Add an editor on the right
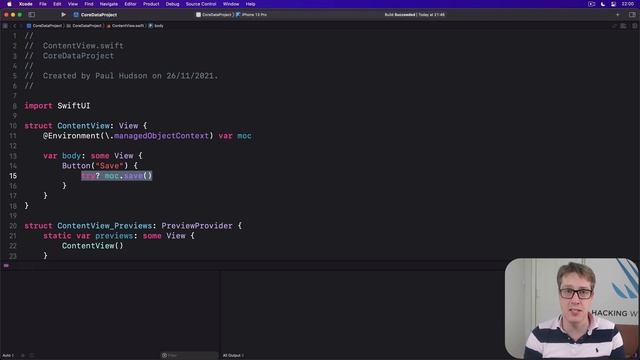This screenshot has width=640, height=360. tap(635, 26)
